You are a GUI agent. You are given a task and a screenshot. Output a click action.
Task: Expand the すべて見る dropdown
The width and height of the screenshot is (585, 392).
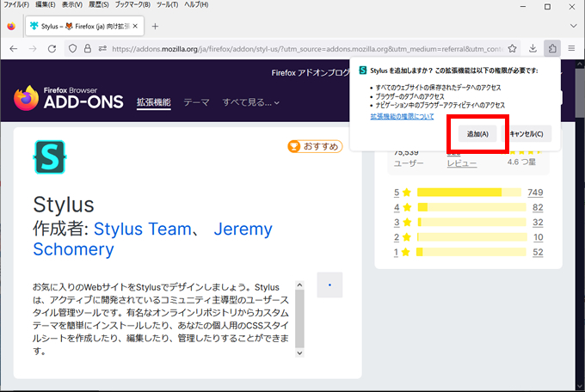tap(250, 102)
